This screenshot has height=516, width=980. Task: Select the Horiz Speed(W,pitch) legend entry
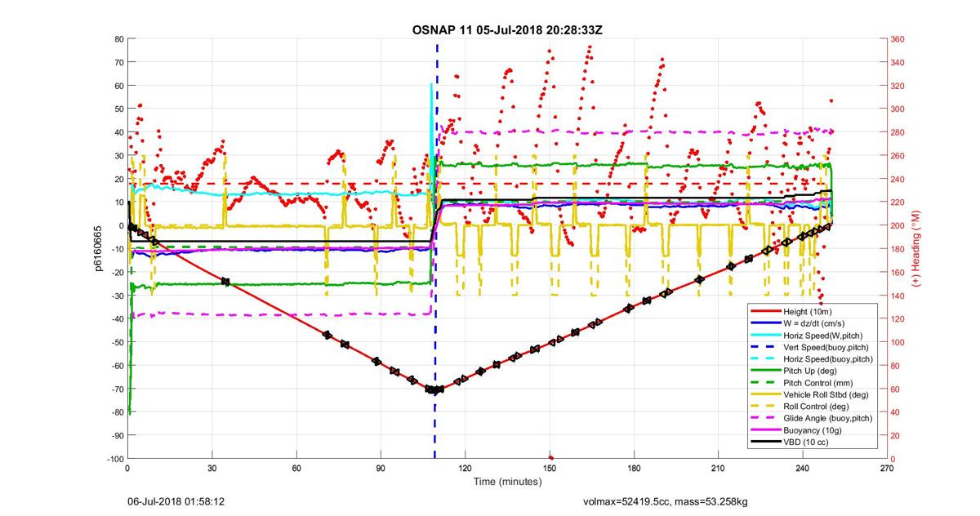point(813,336)
